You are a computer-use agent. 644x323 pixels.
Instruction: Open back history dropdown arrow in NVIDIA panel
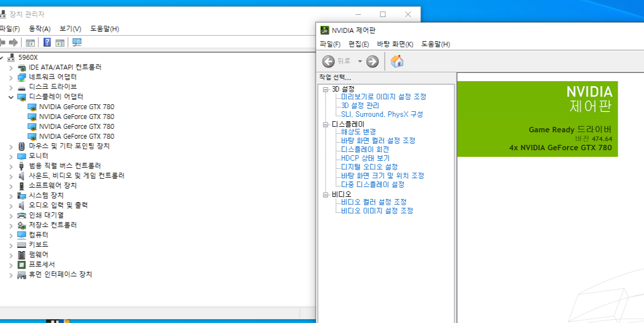360,61
